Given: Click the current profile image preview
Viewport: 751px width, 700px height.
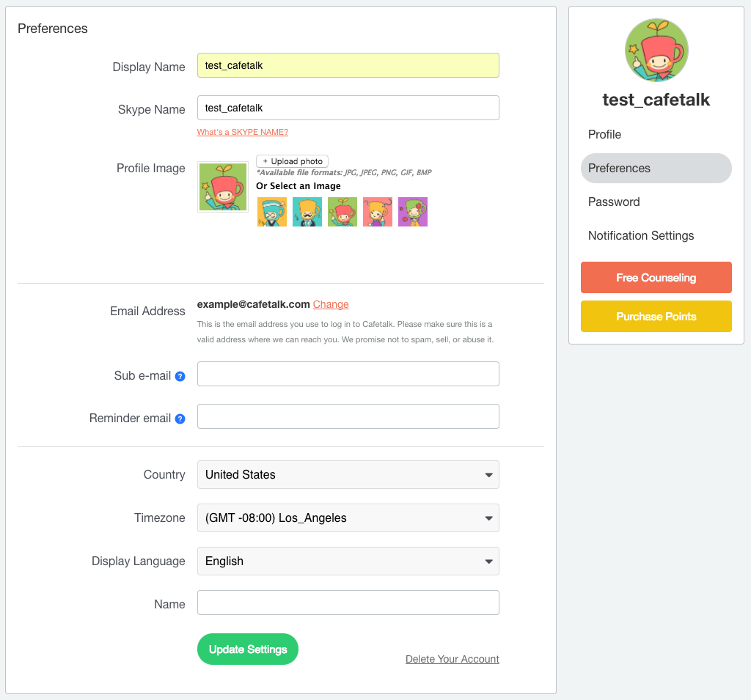Looking at the screenshot, I should coord(223,187).
